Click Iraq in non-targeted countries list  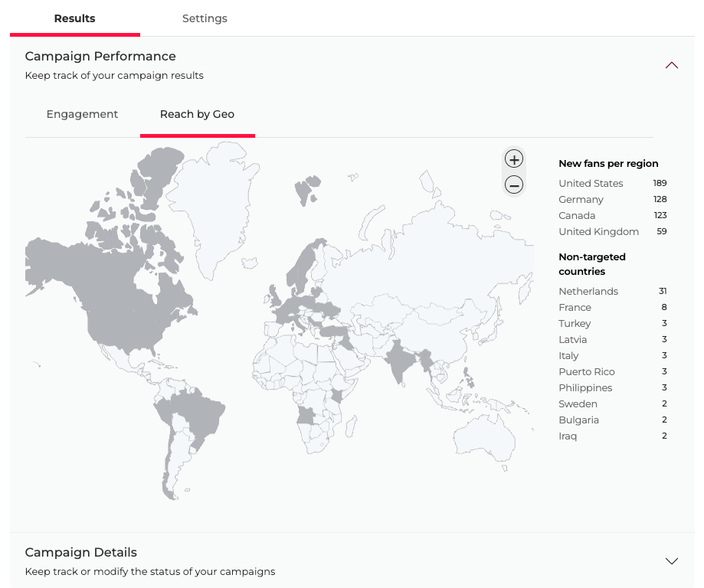coord(568,436)
